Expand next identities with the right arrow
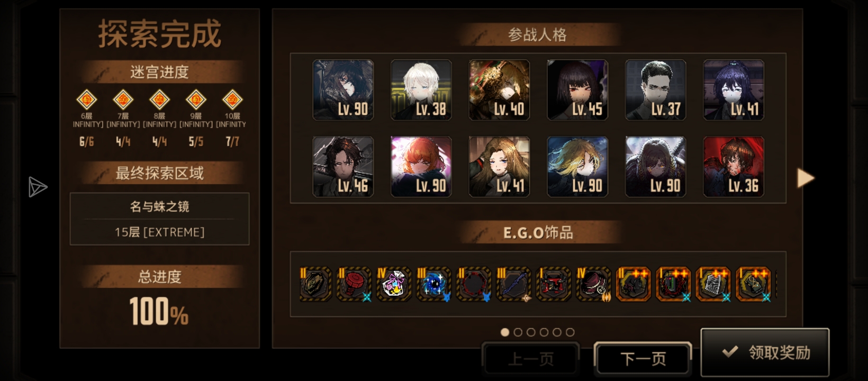Image resolution: width=868 pixels, height=381 pixels. (806, 178)
